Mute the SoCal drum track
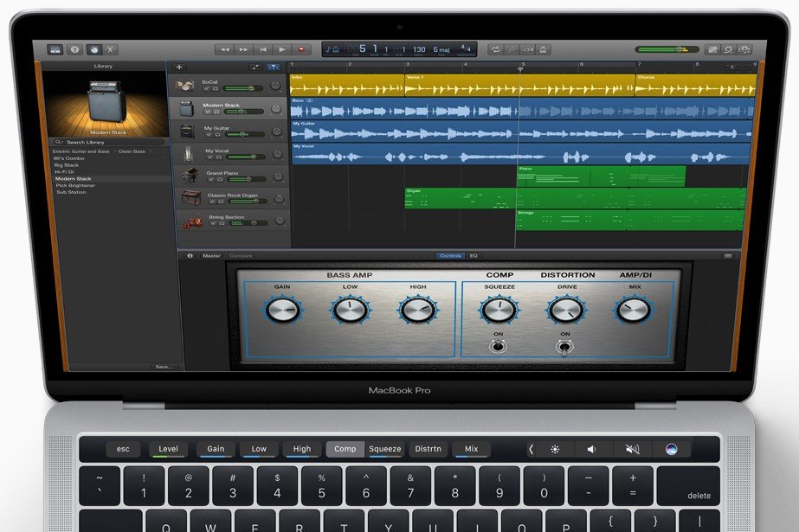799x532 pixels. (x=208, y=89)
